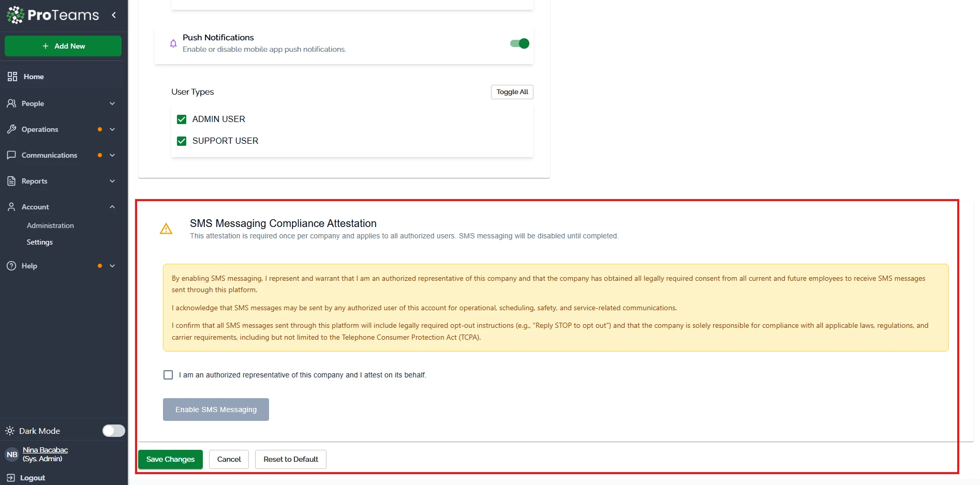980x485 pixels.
Task: Collapse the sidebar with the arrow icon
Action: tap(114, 15)
